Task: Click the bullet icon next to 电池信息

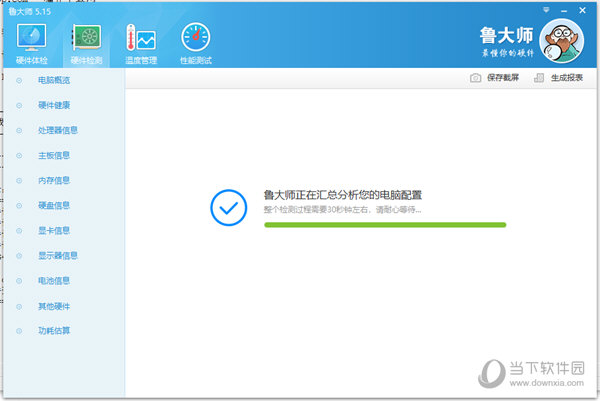Action: (19, 281)
